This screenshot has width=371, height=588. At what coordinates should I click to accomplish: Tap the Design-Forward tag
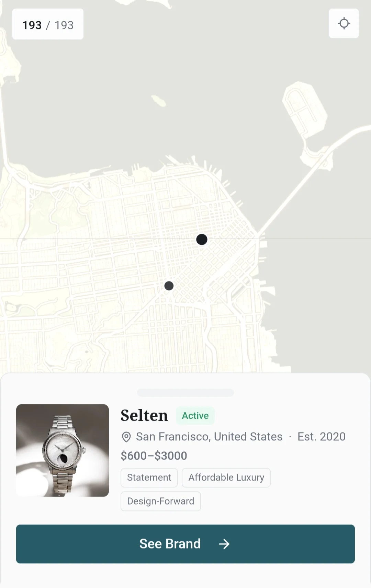click(x=160, y=501)
